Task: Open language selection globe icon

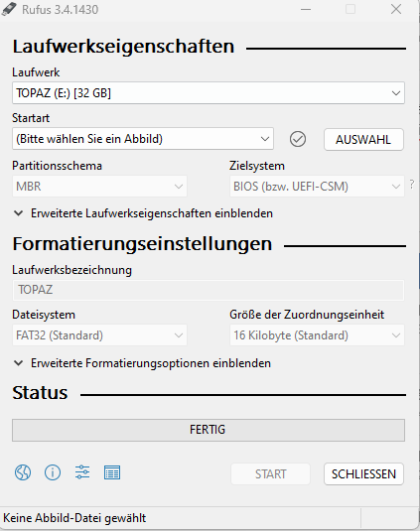Action: pyautogui.click(x=23, y=472)
